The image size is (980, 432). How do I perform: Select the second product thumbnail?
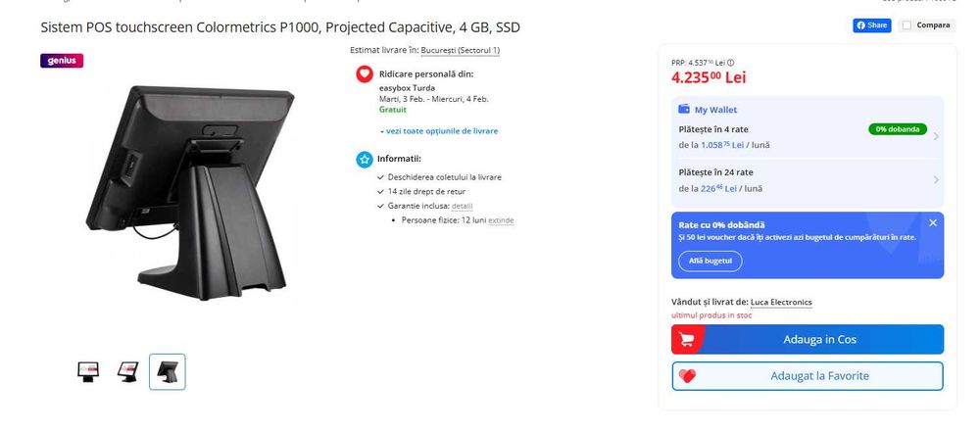click(x=127, y=371)
